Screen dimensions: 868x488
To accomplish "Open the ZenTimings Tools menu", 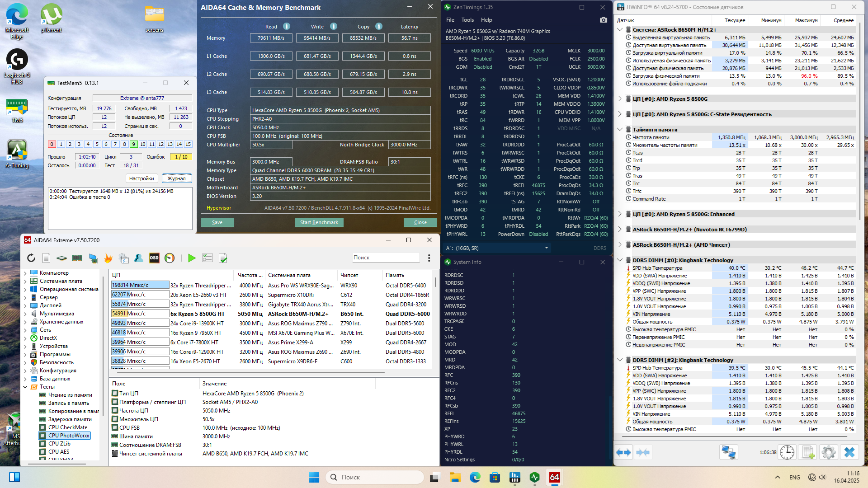I will tap(467, 20).
